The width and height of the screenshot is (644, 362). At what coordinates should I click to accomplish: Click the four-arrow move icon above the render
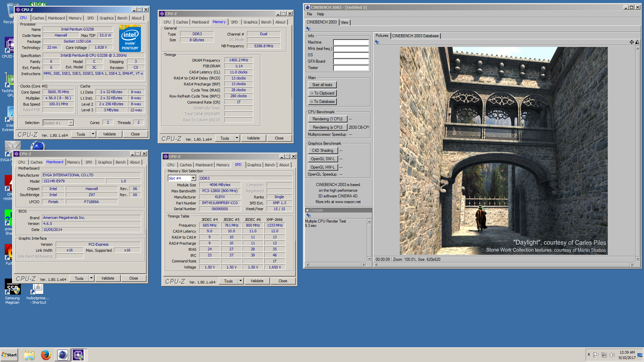(x=632, y=42)
